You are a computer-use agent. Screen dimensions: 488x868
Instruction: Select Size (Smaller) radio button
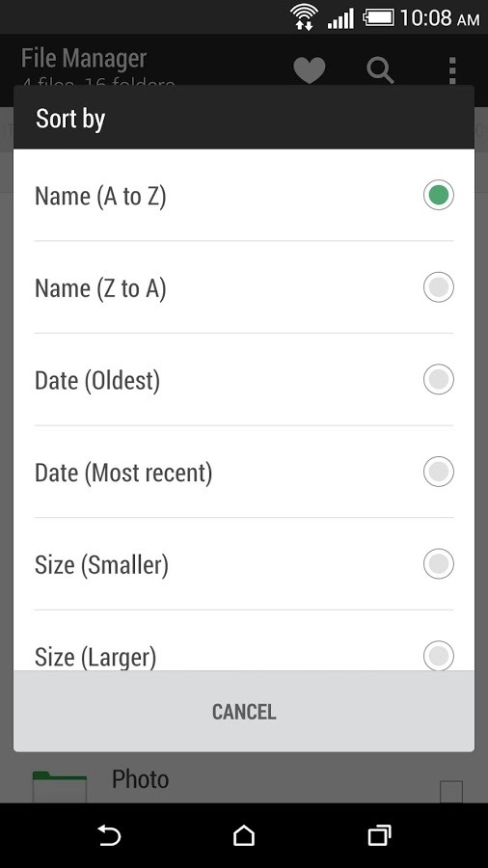[x=439, y=563]
